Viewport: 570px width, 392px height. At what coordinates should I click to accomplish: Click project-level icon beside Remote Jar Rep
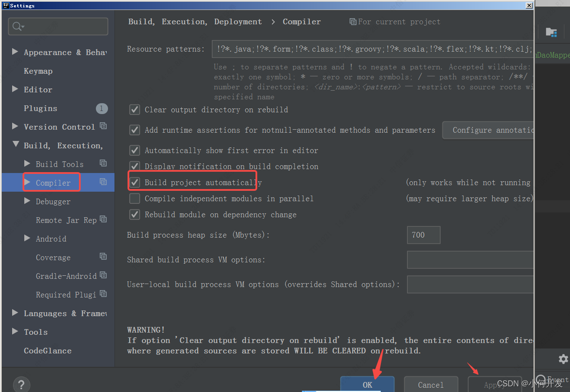click(103, 219)
